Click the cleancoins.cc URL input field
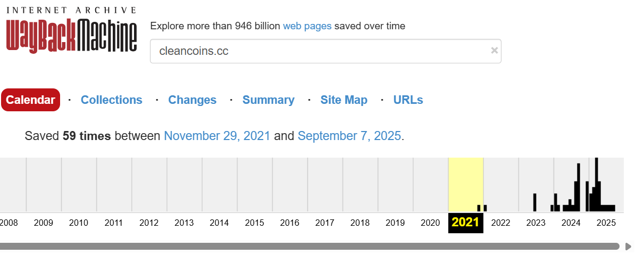Screen dimensions: 644x262 point(319,51)
